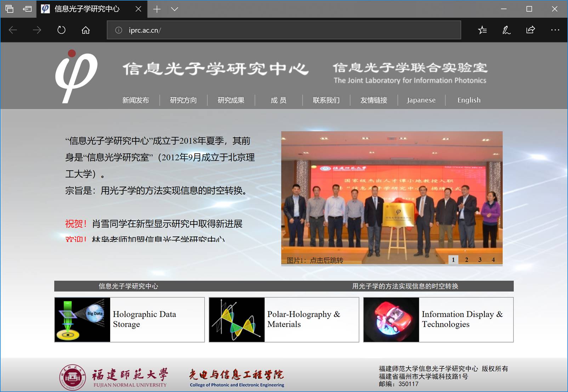Image resolution: width=568 pixels, height=392 pixels.
Task: Minimize the browser window
Action: point(504,9)
